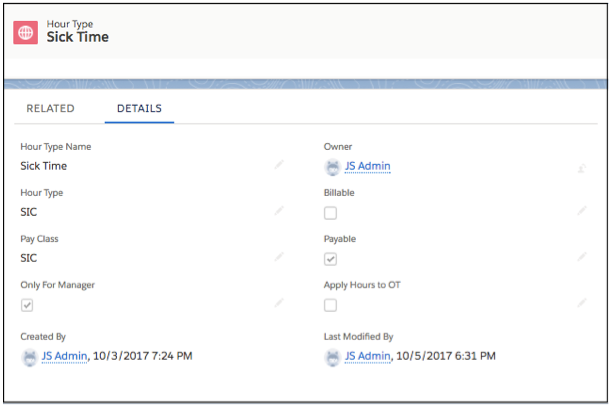Image resolution: width=611 pixels, height=406 pixels.
Task: Toggle the Only For Manager checkbox
Action: 28,305
